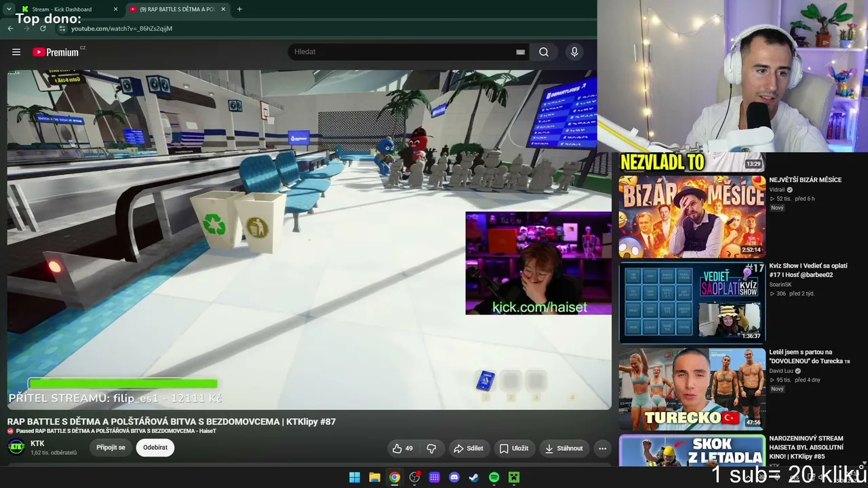Open the Turecko vacation video thumbnail

pyautogui.click(x=692, y=388)
